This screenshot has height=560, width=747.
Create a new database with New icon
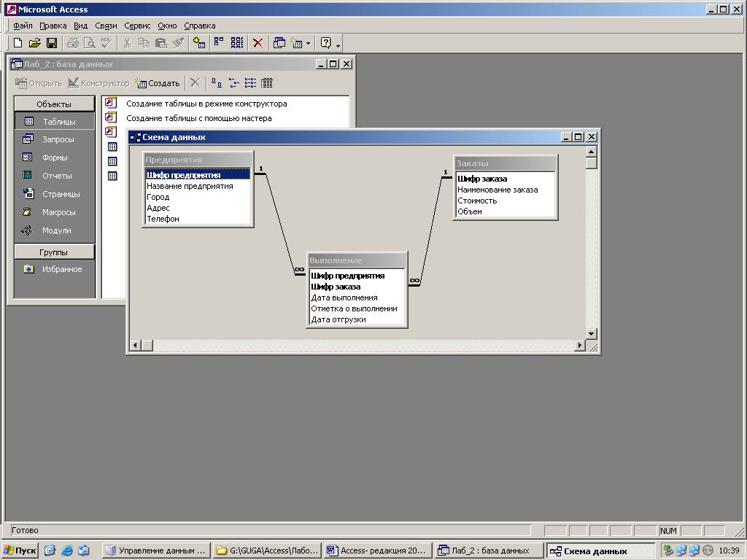coord(18,43)
